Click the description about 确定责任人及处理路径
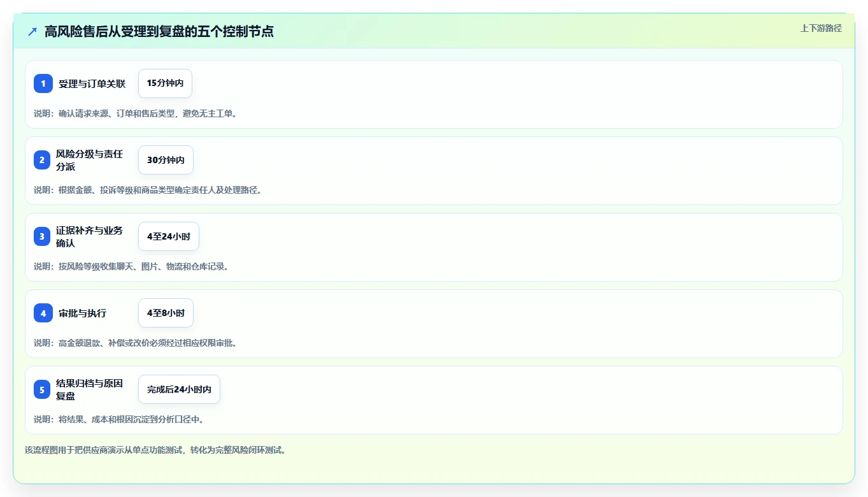 148,190
